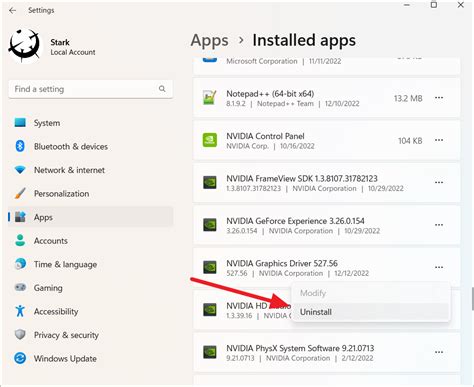The width and height of the screenshot is (474, 387).
Task: Open more options for NVIDIA Graphics Driver
Action: pyautogui.click(x=439, y=267)
